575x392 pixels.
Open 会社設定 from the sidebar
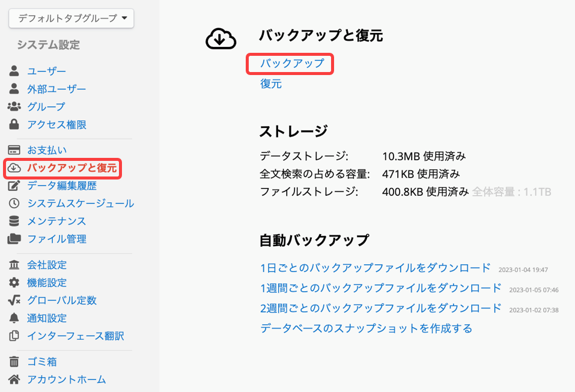pyautogui.click(x=47, y=265)
